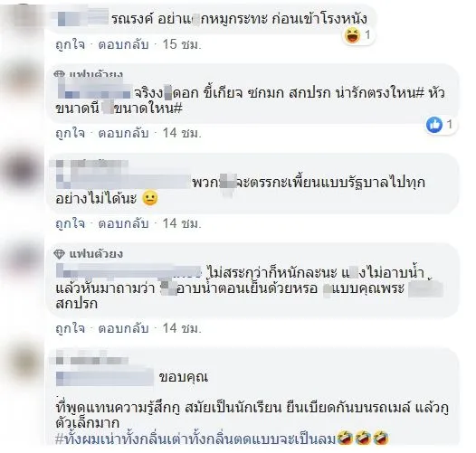Click the diamond top fan badge icon
The width and height of the screenshot is (476, 453).
click(x=59, y=254)
